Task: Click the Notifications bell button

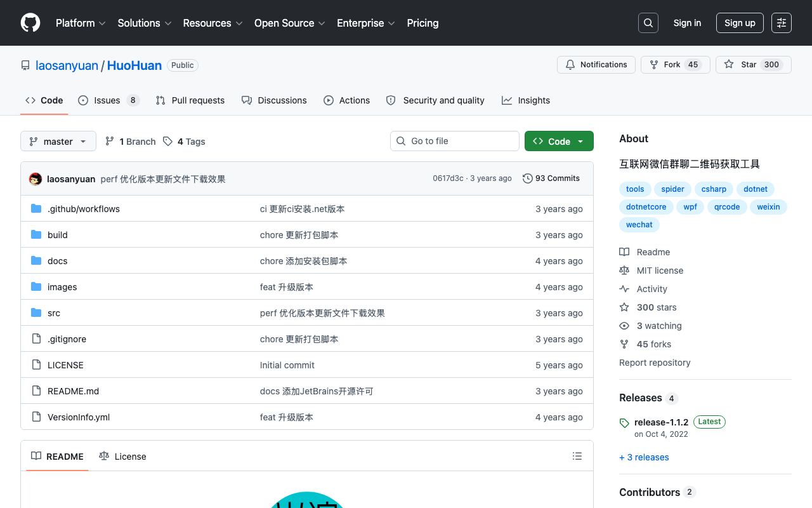Action: (596, 65)
